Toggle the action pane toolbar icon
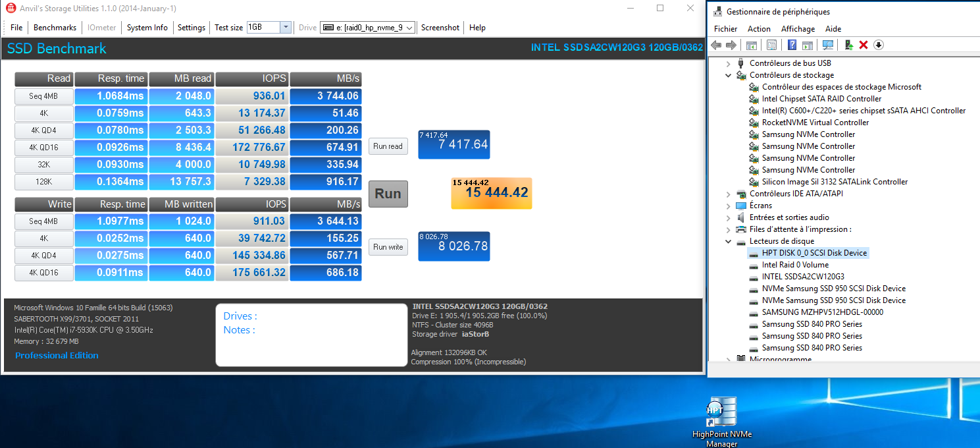This screenshot has height=448, width=980. point(808,45)
